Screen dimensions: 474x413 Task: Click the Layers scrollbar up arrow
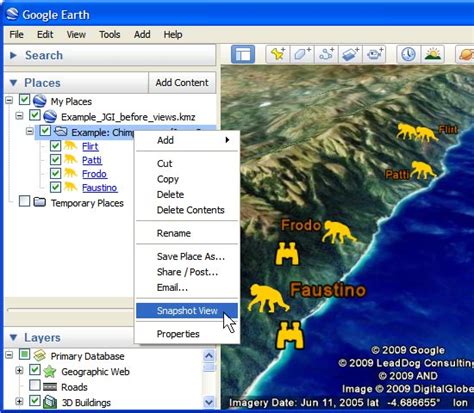(209, 356)
